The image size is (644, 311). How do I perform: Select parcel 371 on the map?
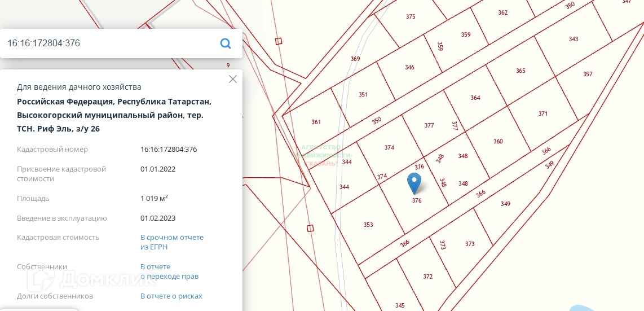(543, 114)
